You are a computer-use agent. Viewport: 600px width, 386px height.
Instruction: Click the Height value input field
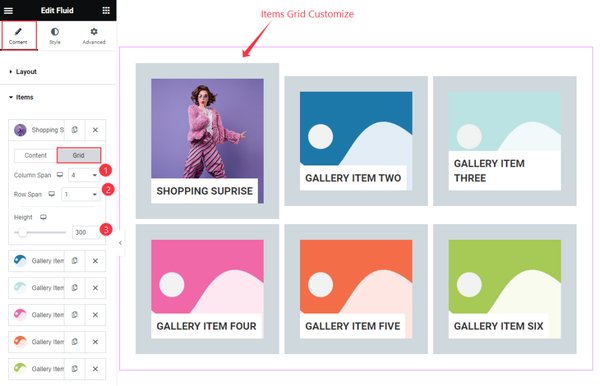coord(86,232)
